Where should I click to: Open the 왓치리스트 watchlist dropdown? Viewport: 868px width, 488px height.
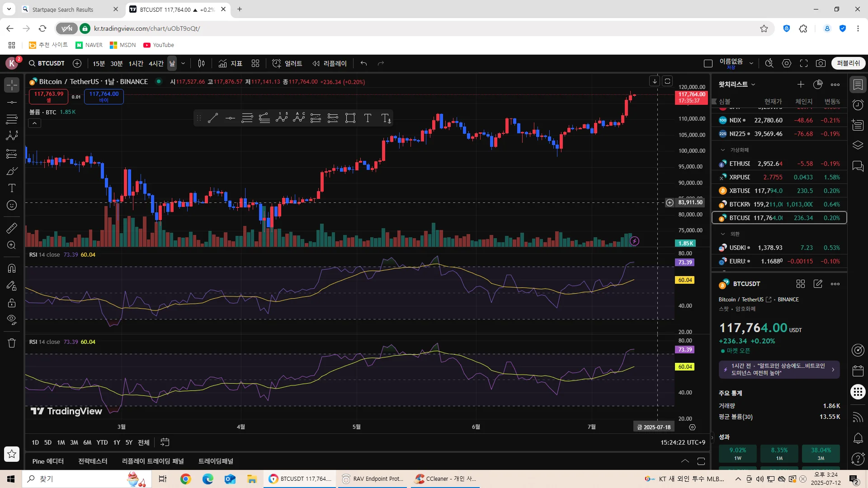[737, 84]
